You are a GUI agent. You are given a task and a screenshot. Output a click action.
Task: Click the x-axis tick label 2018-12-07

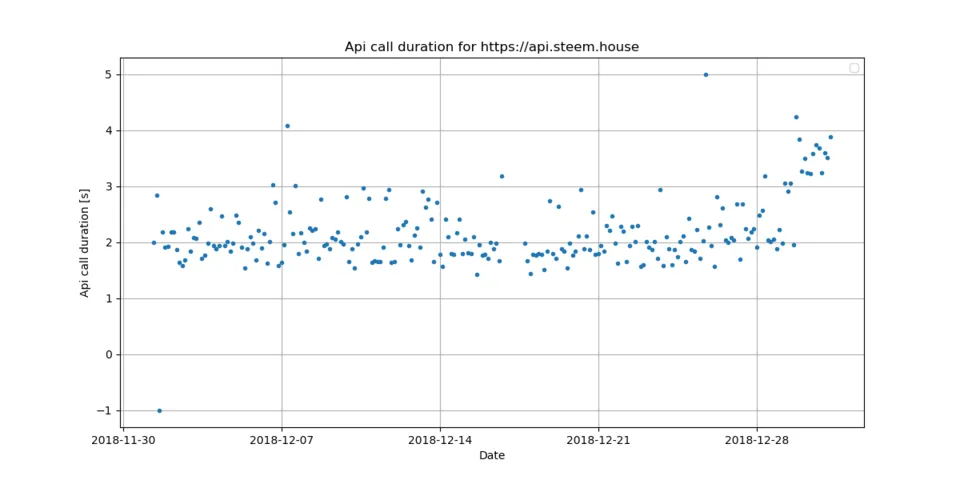pos(282,439)
